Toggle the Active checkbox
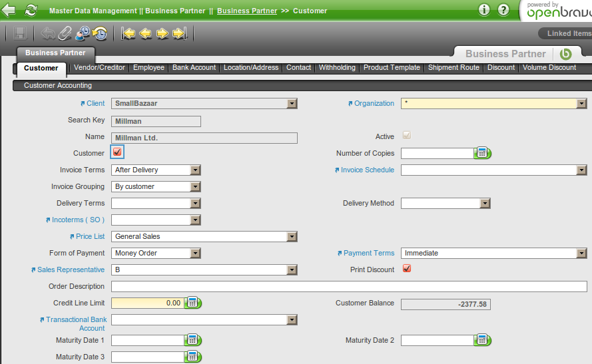592x364 pixels. 407,136
